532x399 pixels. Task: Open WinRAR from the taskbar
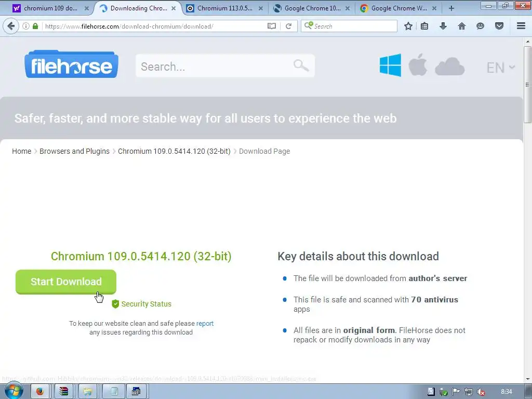click(x=64, y=392)
